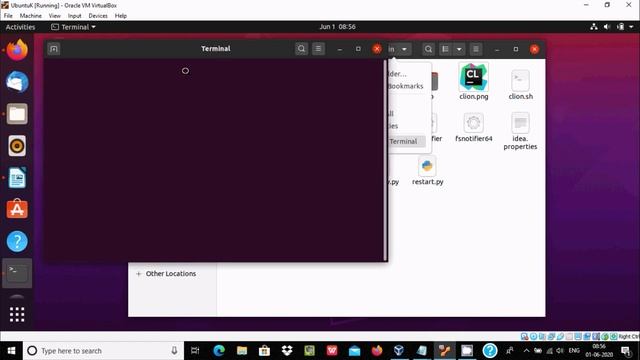This screenshot has width=640, height=360.
Task: Open Task View on Windows taskbar
Action: [195, 351]
